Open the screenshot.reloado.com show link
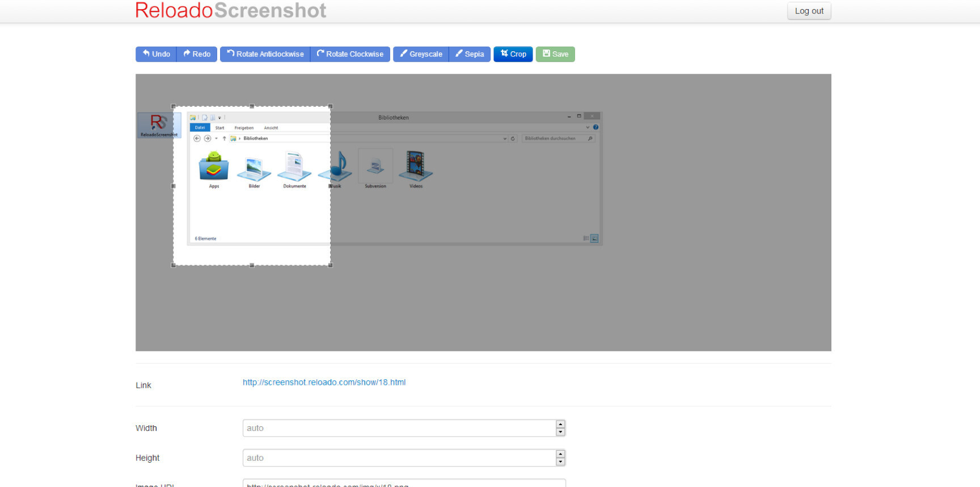This screenshot has width=980, height=487. pyautogui.click(x=324, y=383)
